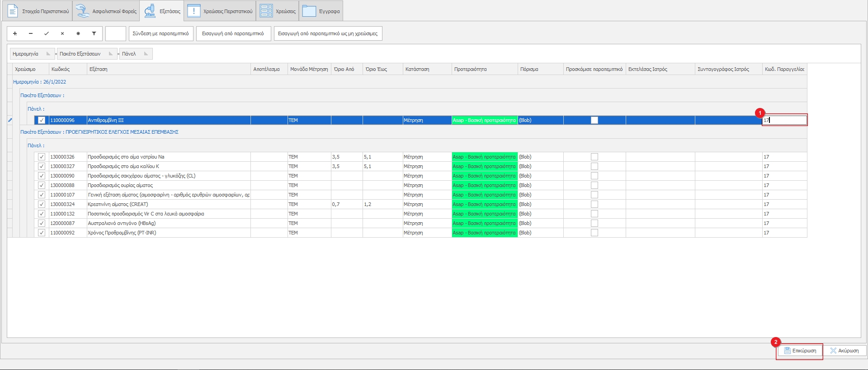Click the cancel edit X icon
Image resolution: width=868 pixels, height=370 pixels.
(x=62, y=33)
